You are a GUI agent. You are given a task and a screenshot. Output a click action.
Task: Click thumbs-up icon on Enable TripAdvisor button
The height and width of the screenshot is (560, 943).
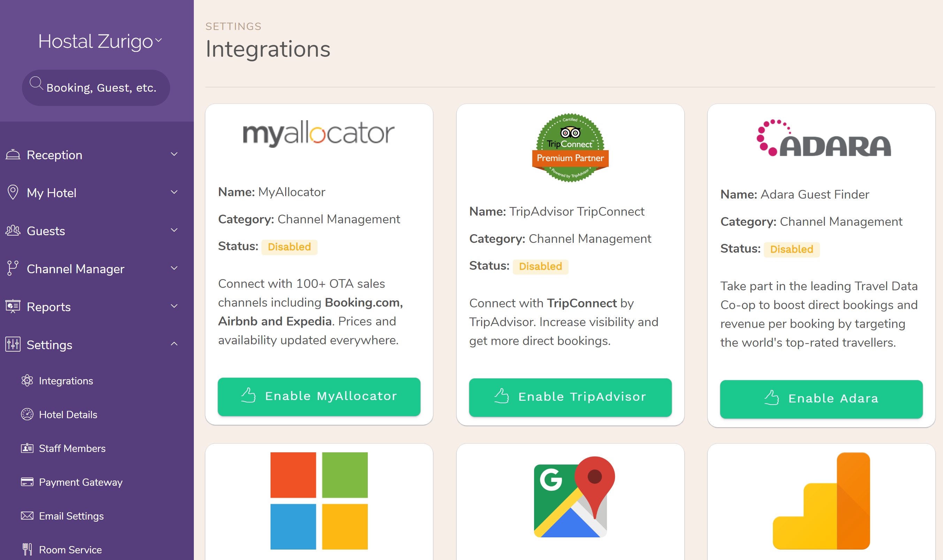[x=502, y=396]
